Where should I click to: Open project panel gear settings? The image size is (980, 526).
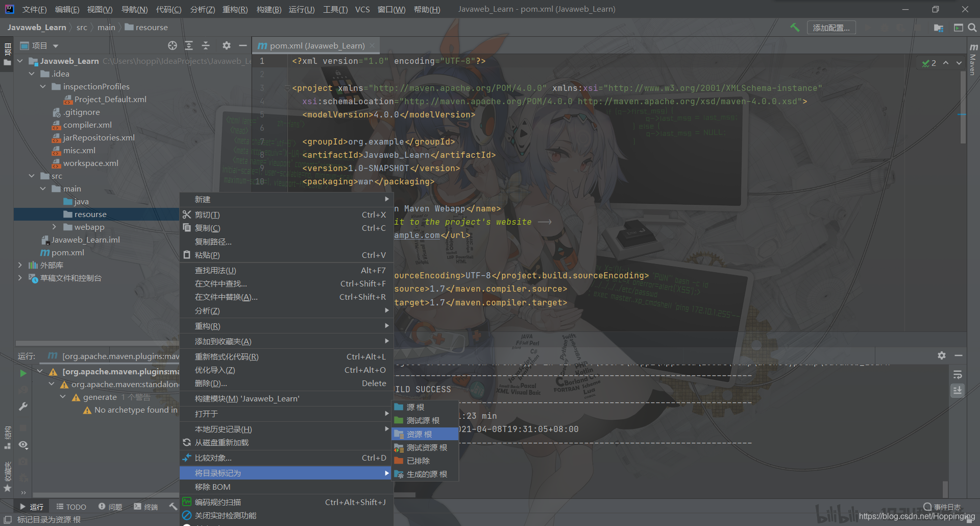[x=227, y=45]
